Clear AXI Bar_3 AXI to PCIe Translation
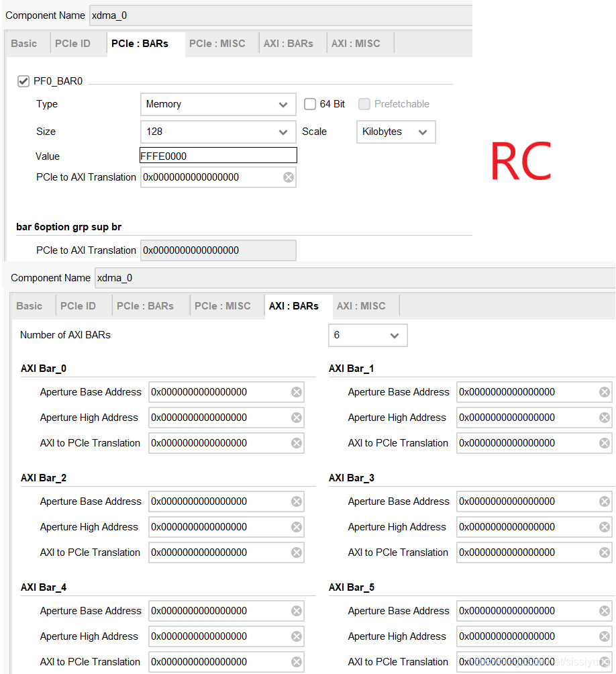 pyautogui.click(x=605, y=552)
